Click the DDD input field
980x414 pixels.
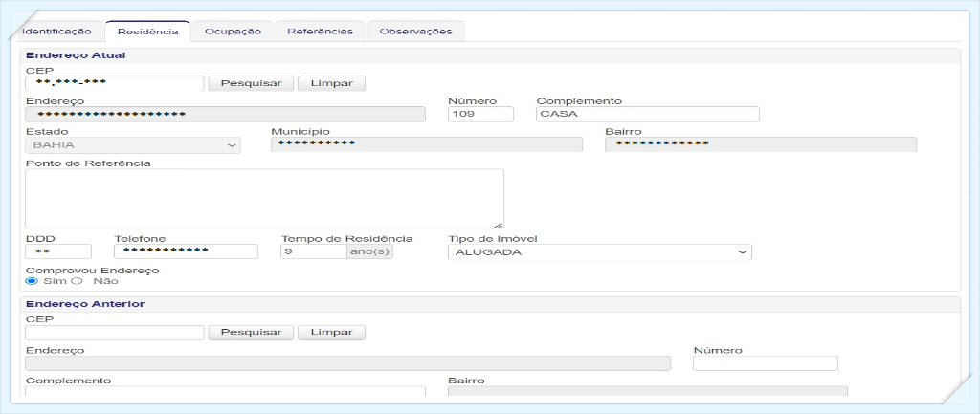pyautogui.click(x=58, y=251)
